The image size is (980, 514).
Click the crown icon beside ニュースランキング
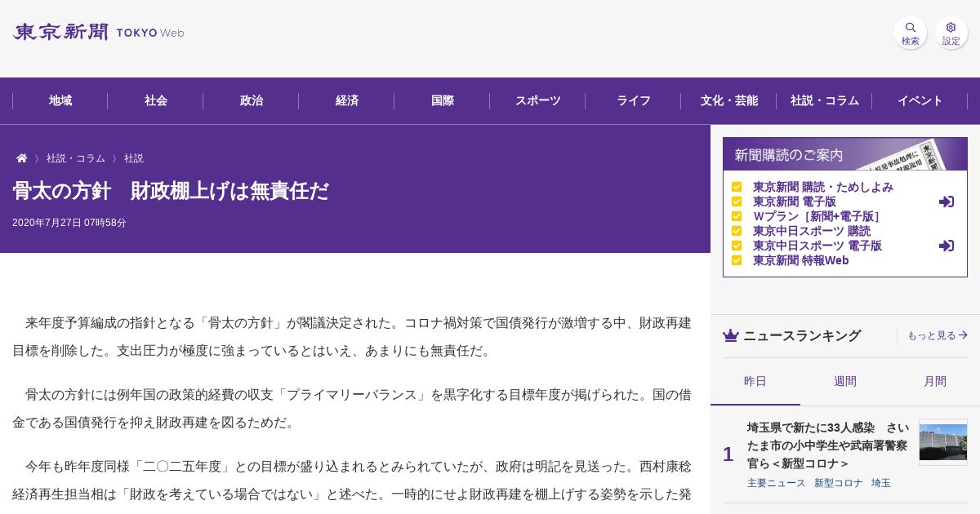click(x=731, y=335)
